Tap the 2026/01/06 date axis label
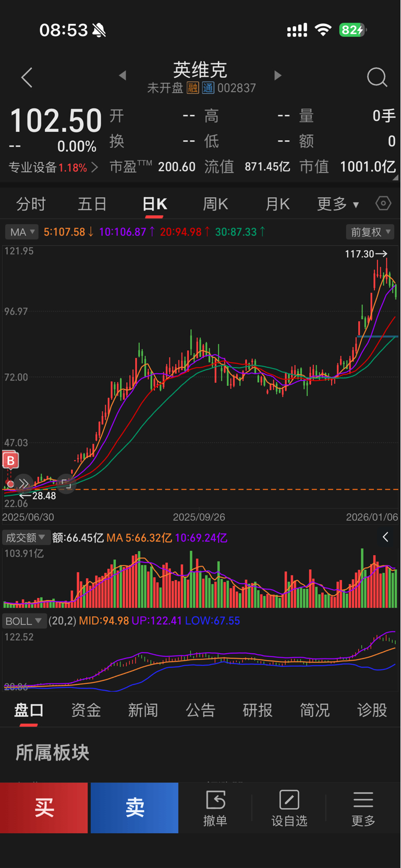 click(x=372, y=517)
